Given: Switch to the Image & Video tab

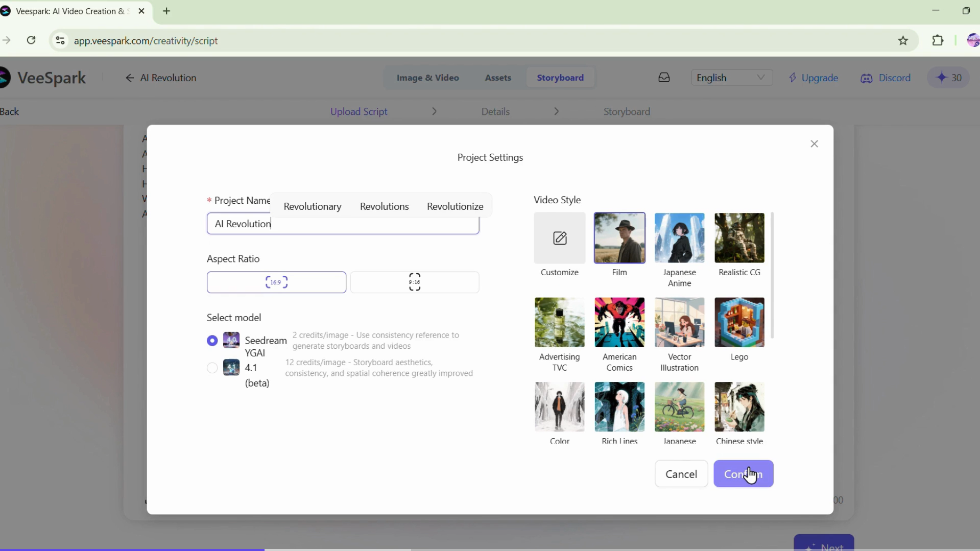Looking at the screenshot, I should pyautogui.click(x=428, y=78).
